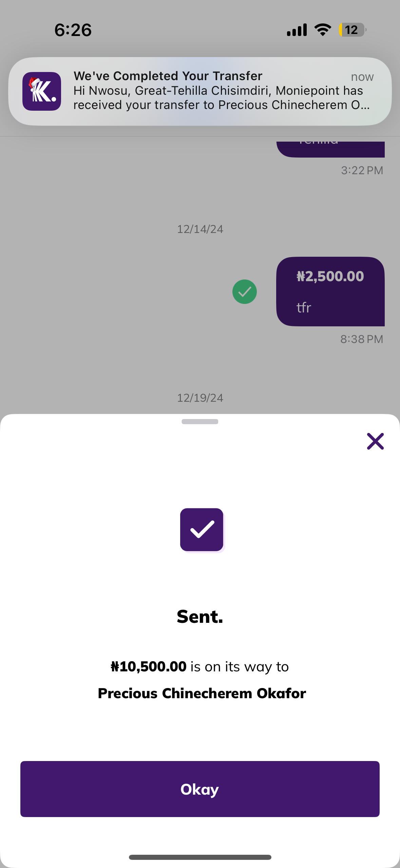Tap the cellular signal bars icon

[297, 30]
